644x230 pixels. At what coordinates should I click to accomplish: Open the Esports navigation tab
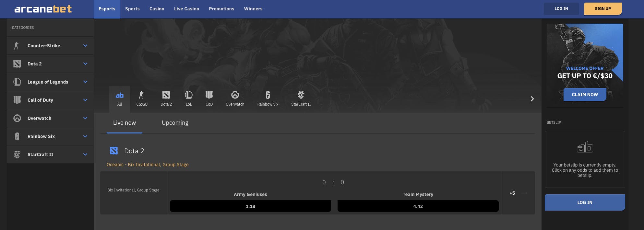[x=107, y=9]
